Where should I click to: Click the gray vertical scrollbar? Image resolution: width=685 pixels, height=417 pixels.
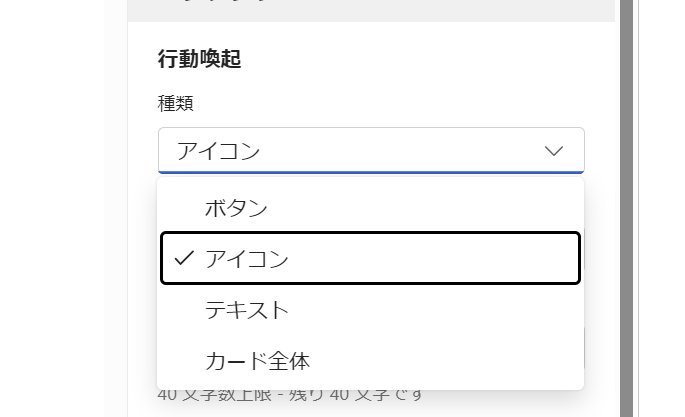[627, 200]
